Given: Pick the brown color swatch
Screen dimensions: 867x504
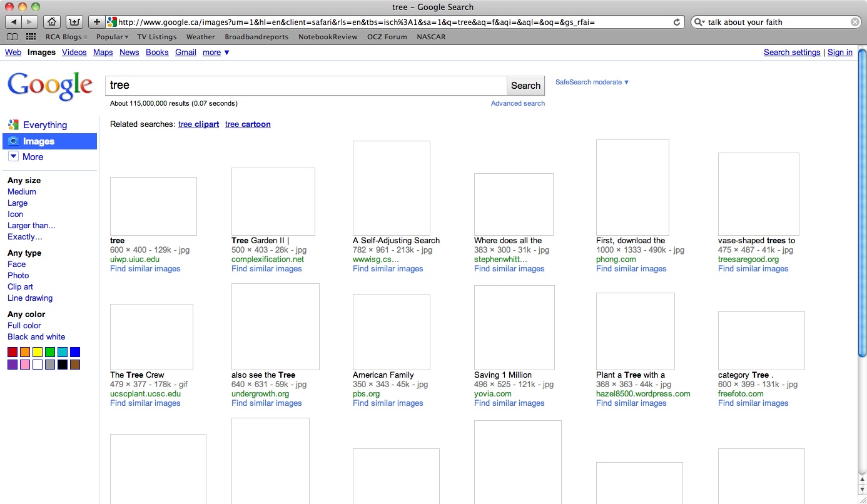Looking at the screenshot, I should pos(75,365).
